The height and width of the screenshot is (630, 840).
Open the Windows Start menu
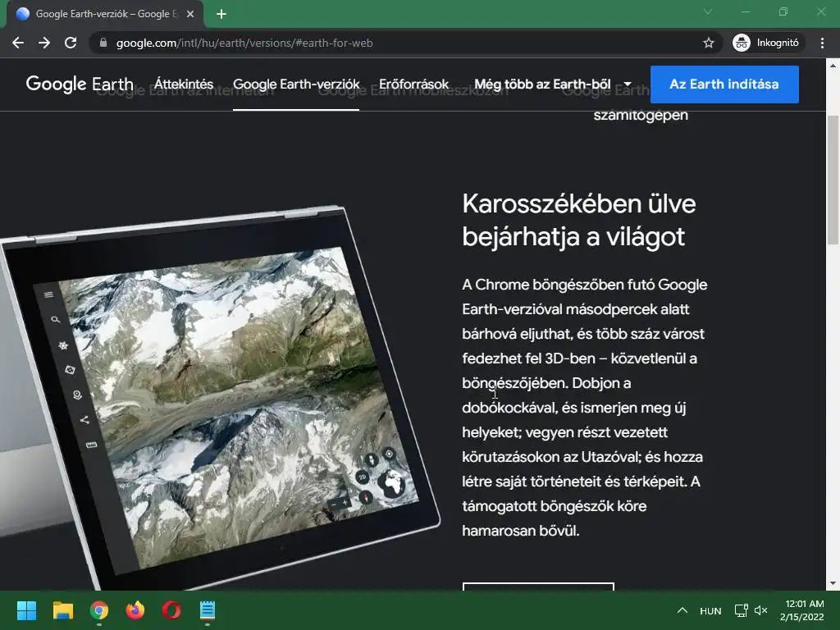coord(26,610)
